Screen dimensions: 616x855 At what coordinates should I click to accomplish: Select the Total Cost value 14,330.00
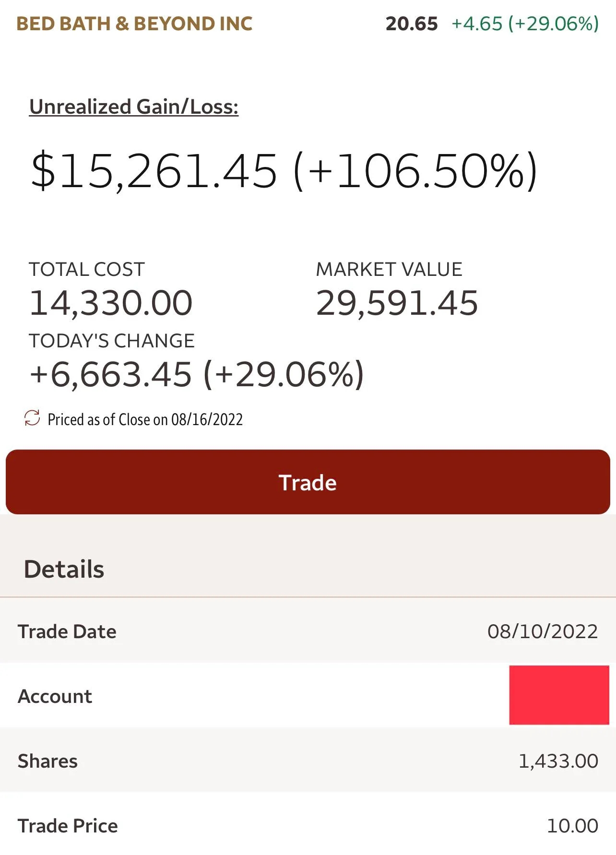click(x=111, y=303)
